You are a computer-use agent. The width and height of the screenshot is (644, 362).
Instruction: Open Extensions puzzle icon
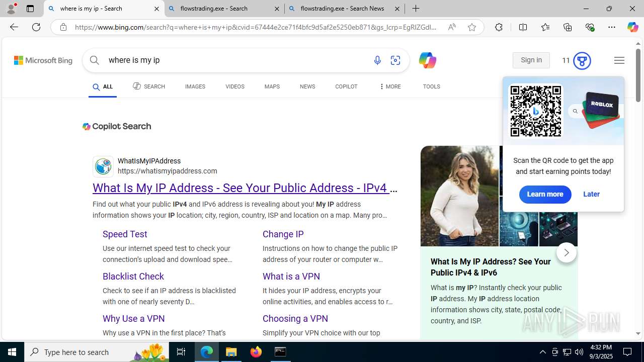click(499, 27)
